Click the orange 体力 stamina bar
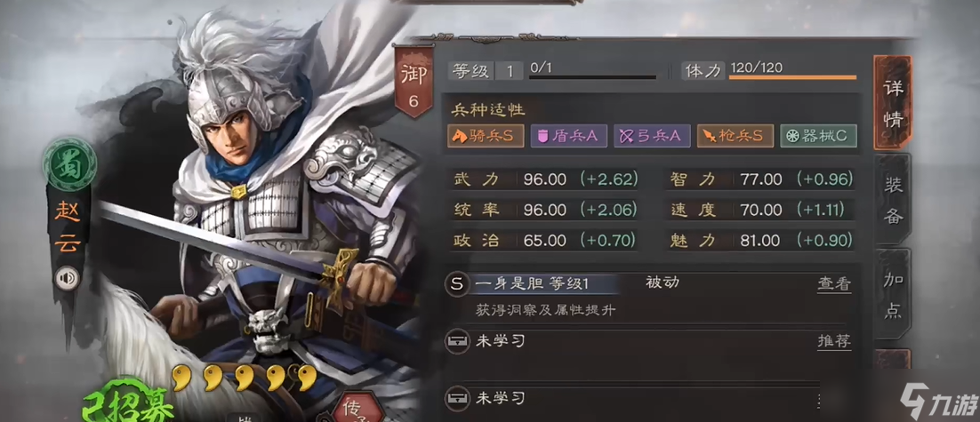 792,77
